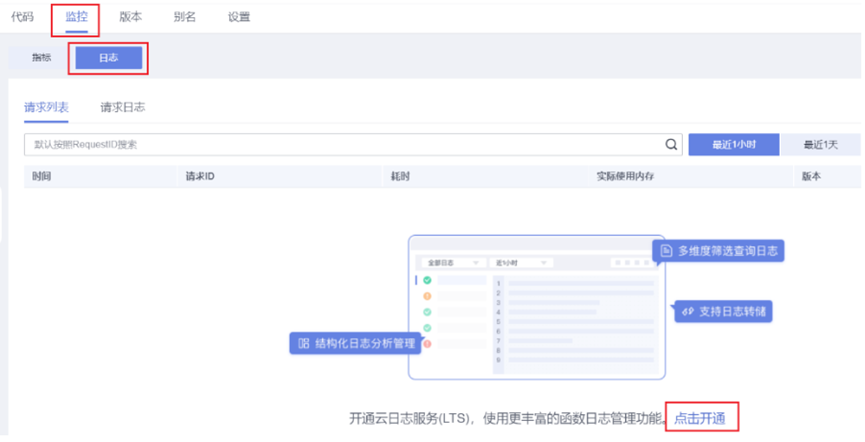The width and height of the screenshot is (865, 442).
Task: Open the 代码 tab
Action: click(22, 17)
